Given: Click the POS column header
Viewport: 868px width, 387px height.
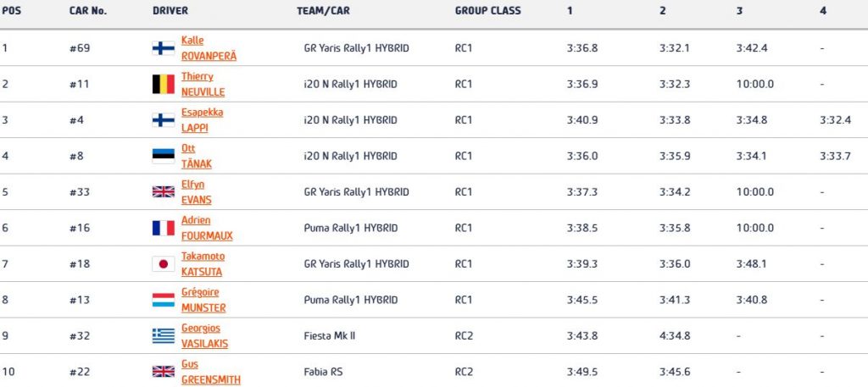Looking at the screenshot, I should pyautogui.click(x=12, y=10).
